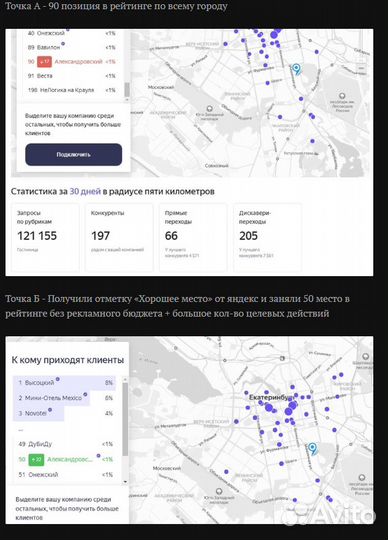This screenshot has height=540, width=388.
Task: Click the «Московский» label on the lower map
Action: pos(167,468)
